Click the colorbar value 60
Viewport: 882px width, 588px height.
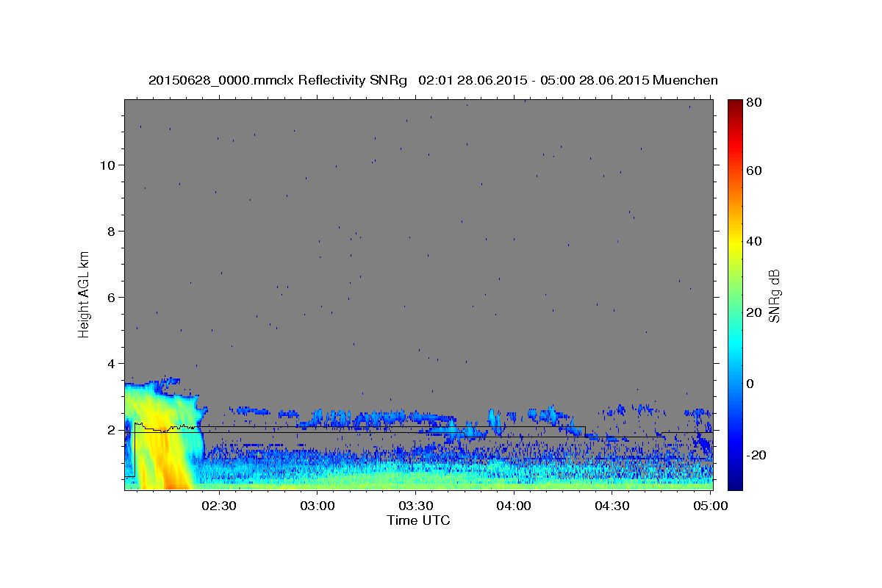[x=753, y=171]
